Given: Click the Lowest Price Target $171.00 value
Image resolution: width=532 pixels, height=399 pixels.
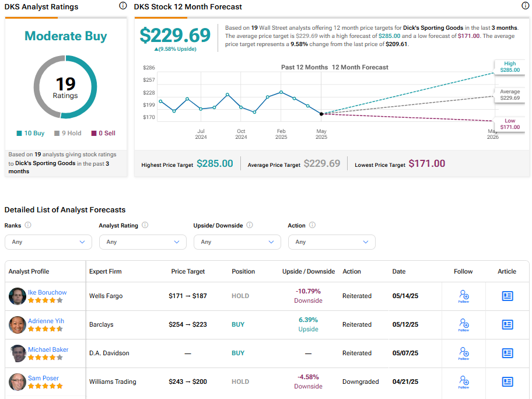Looking at the screenshot, I should [427, 163].
